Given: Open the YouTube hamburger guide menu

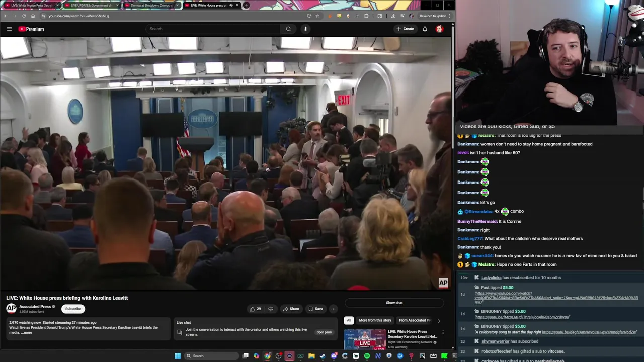Looking at the screenshot, I should click(x=9, y=29).
